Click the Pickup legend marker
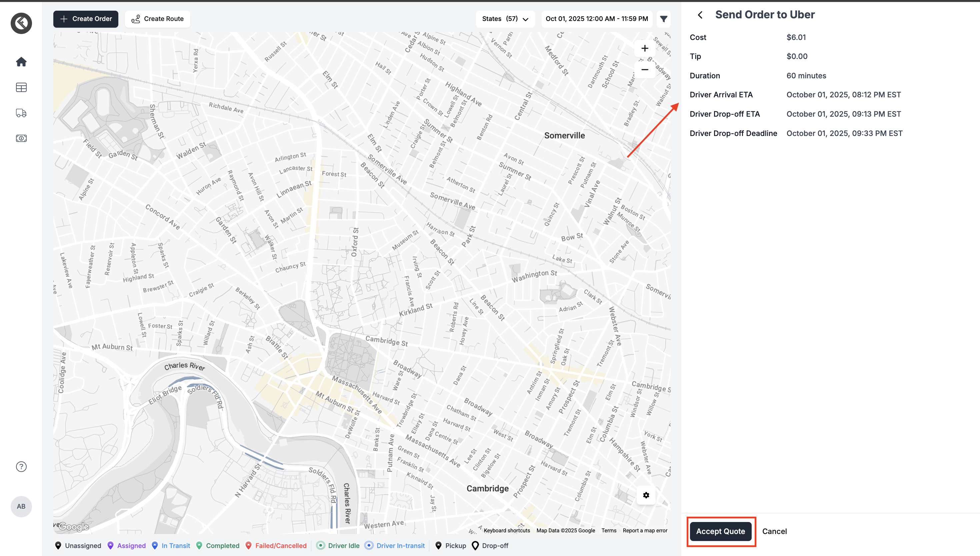Image resolution: width=980 pixels, height=556 pixels. click(x=438, y=545)
